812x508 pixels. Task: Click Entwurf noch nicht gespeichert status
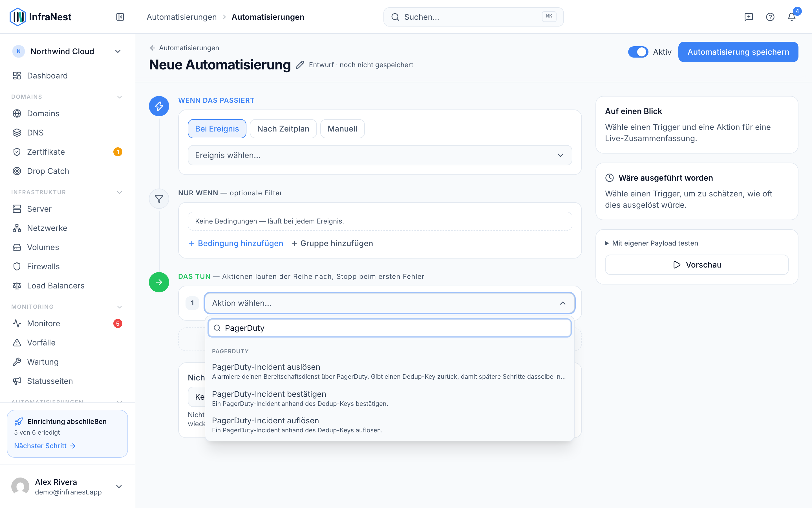coord(361,65)
